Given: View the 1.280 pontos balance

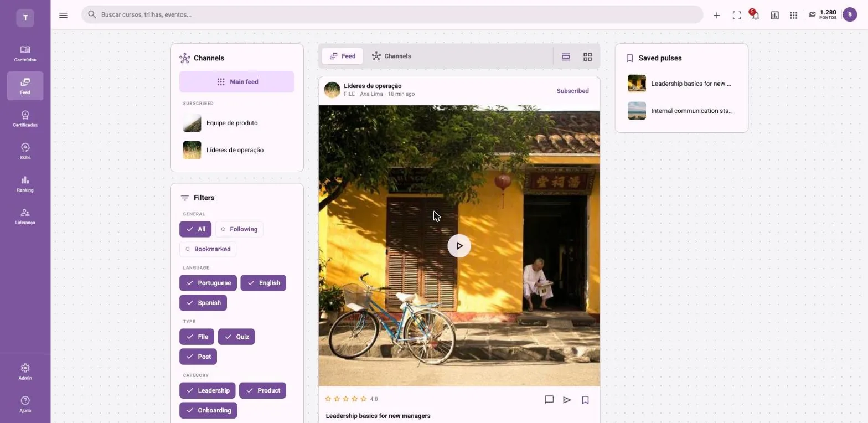Looking at the screenshot, I should pos(823,14).
